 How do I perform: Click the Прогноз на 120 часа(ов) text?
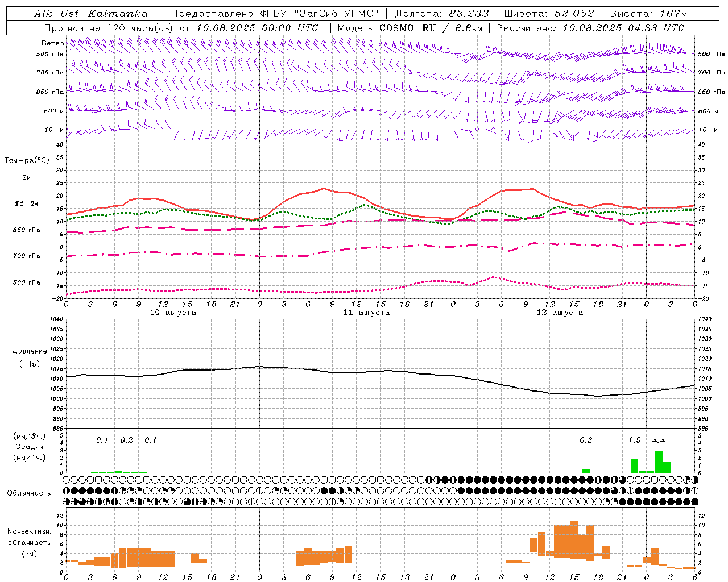tap(110, 28)
